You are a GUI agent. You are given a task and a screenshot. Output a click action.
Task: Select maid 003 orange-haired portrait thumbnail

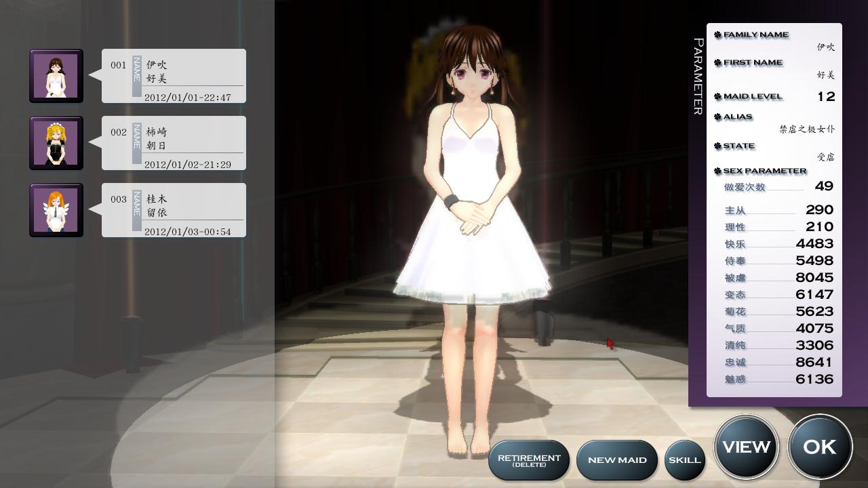click(x=56, y=210)
